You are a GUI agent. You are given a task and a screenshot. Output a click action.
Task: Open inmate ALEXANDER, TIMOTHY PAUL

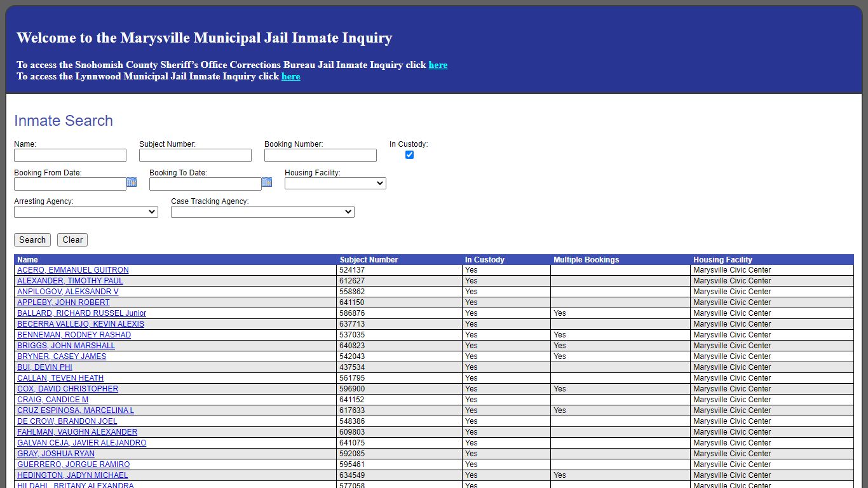tap(70, 281)
